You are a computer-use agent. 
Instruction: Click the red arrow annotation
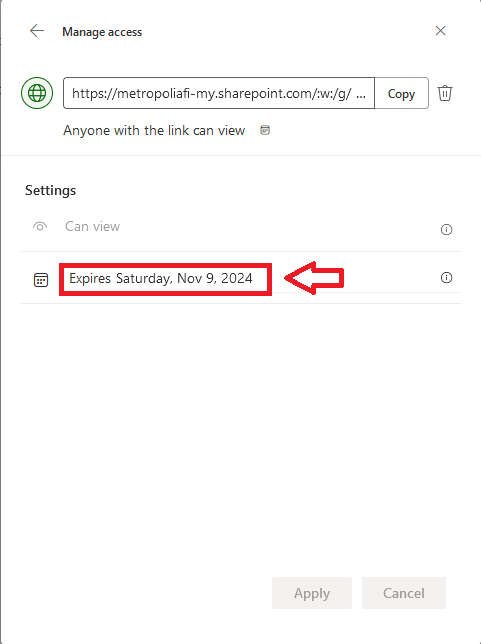point(314,278)
